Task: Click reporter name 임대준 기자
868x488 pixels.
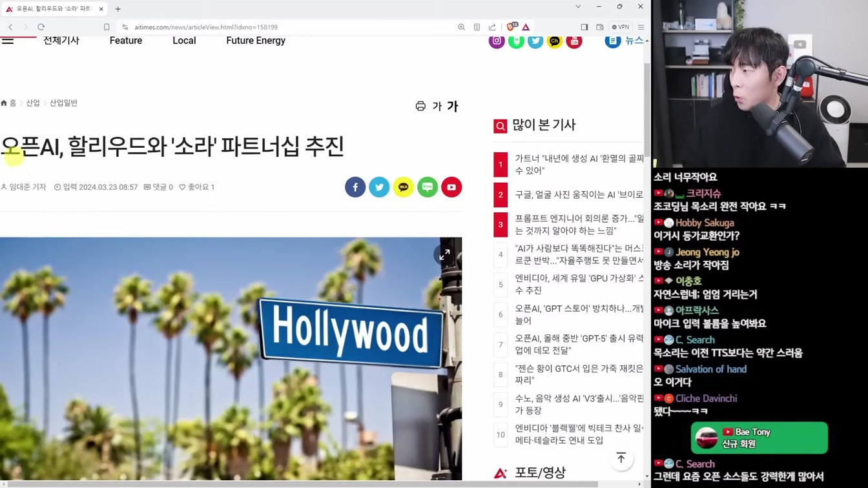Action: (24, 187)
